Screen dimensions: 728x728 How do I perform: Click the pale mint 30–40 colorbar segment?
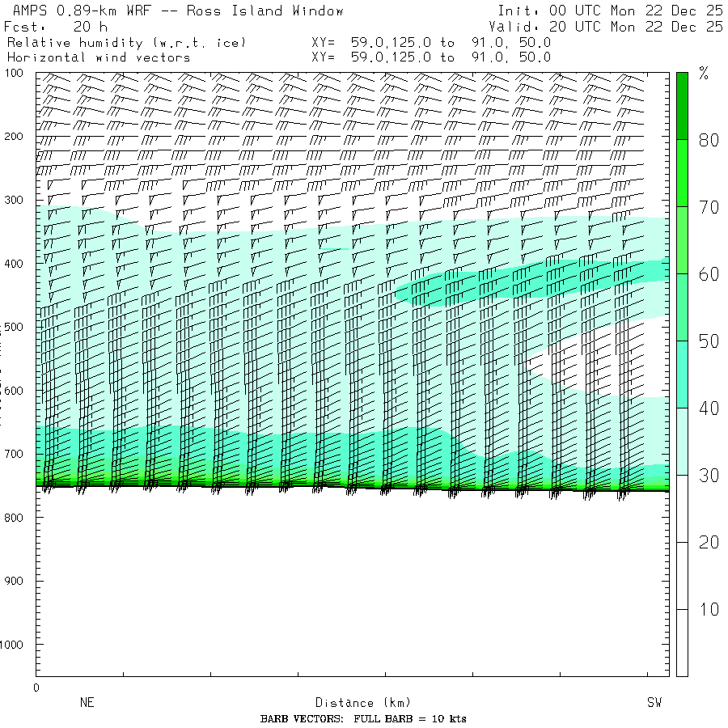[x=682, y=442]
